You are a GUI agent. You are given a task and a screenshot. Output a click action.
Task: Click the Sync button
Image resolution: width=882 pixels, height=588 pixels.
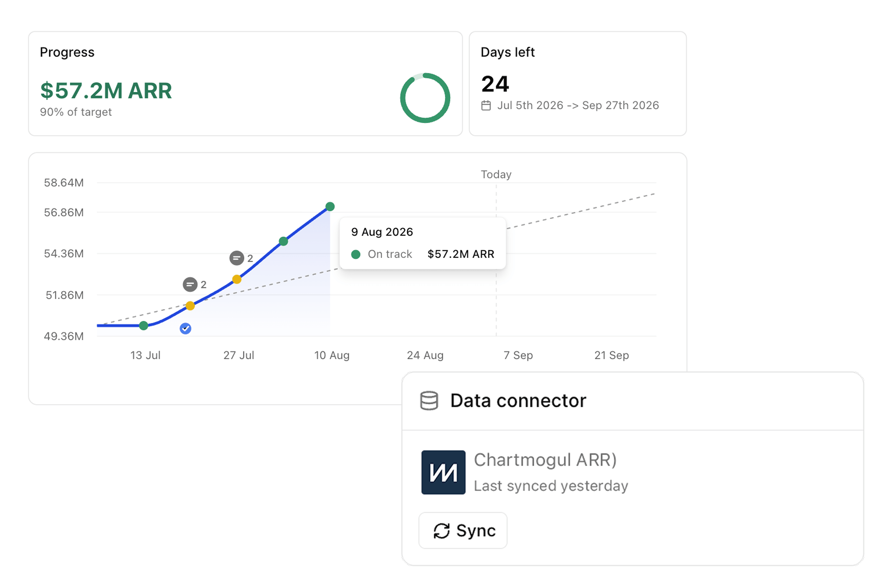pos(463,531)
